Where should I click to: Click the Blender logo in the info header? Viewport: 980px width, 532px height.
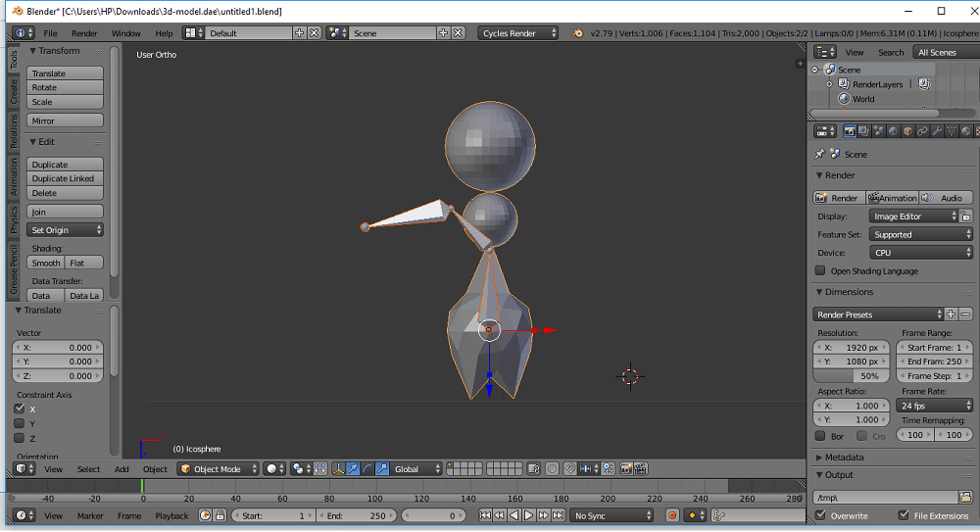(578, 33)
